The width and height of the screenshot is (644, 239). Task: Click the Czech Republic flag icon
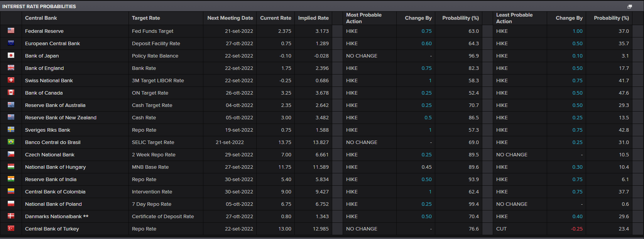point(11,154)
